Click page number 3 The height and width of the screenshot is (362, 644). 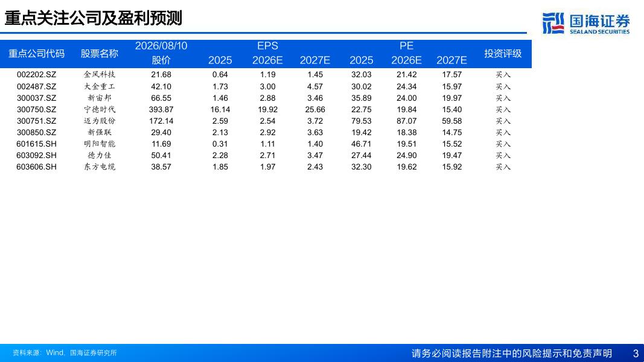pyautogui.click(x=636, y=354)
